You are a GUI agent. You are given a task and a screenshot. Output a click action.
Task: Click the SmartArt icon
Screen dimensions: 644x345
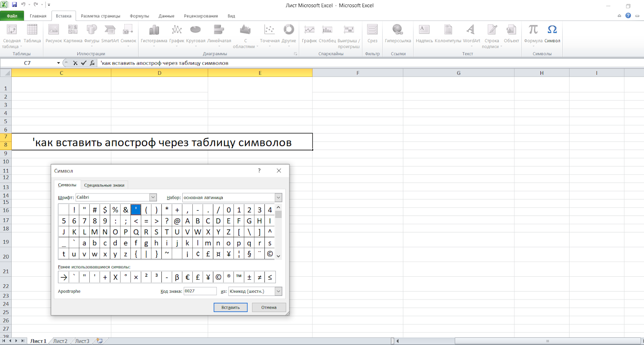point(110,30)
